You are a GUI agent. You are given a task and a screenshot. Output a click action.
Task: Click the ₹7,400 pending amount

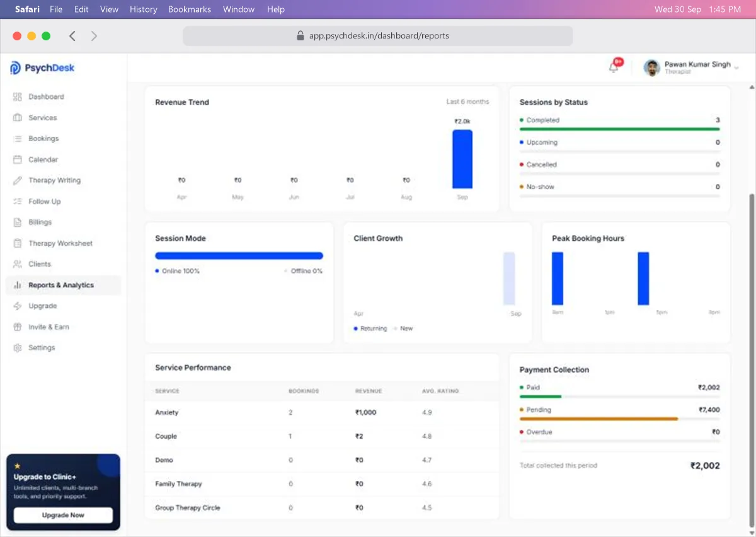(709, 410)
